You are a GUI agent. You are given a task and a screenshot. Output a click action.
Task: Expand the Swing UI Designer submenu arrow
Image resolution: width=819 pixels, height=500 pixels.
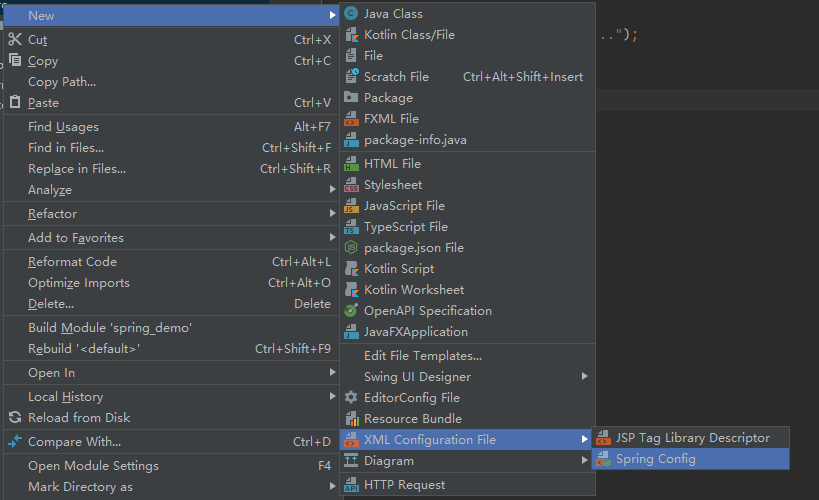coord(585,377)
